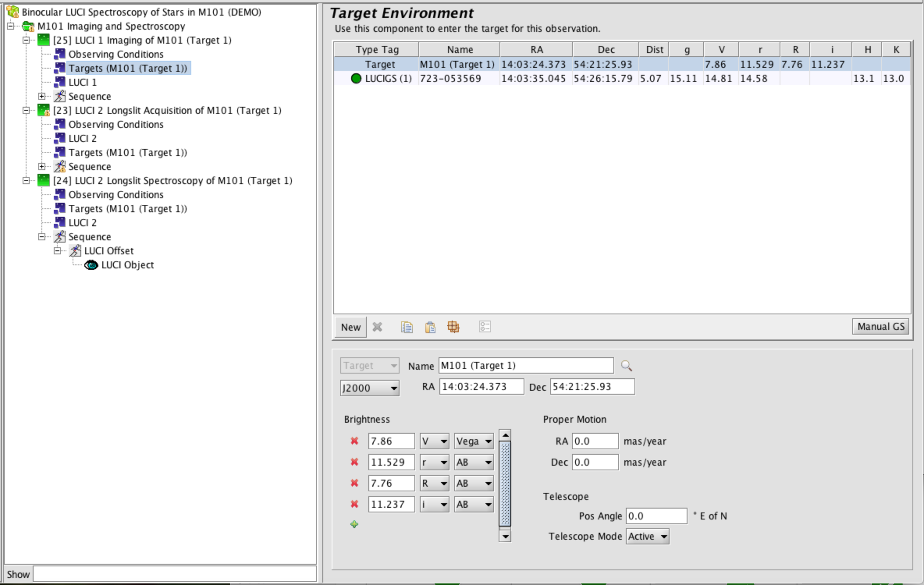Click the greyed-out list options icon in target toolbar
Image resolution: width=924 pixels, height=585 pixels.
point(485,327)
